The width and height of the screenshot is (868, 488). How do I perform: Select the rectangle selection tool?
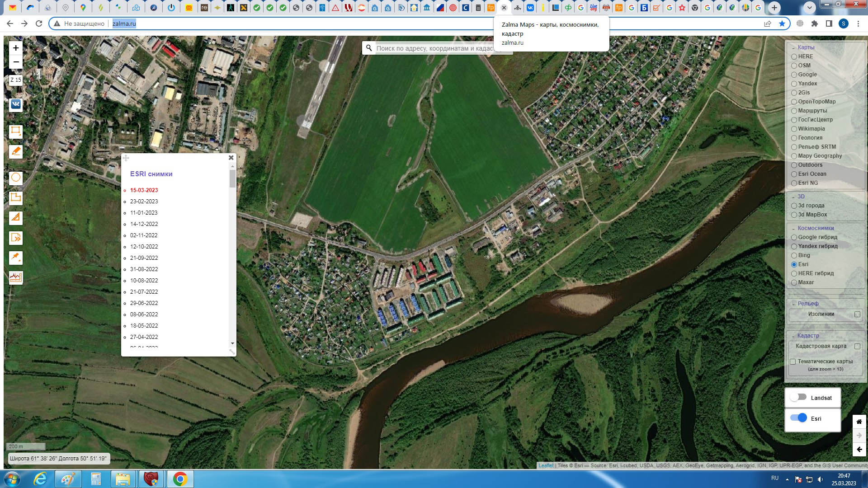tap(16, 131)
